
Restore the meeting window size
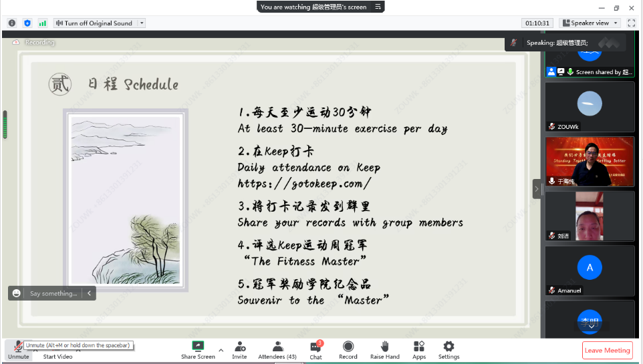(616, 8)
